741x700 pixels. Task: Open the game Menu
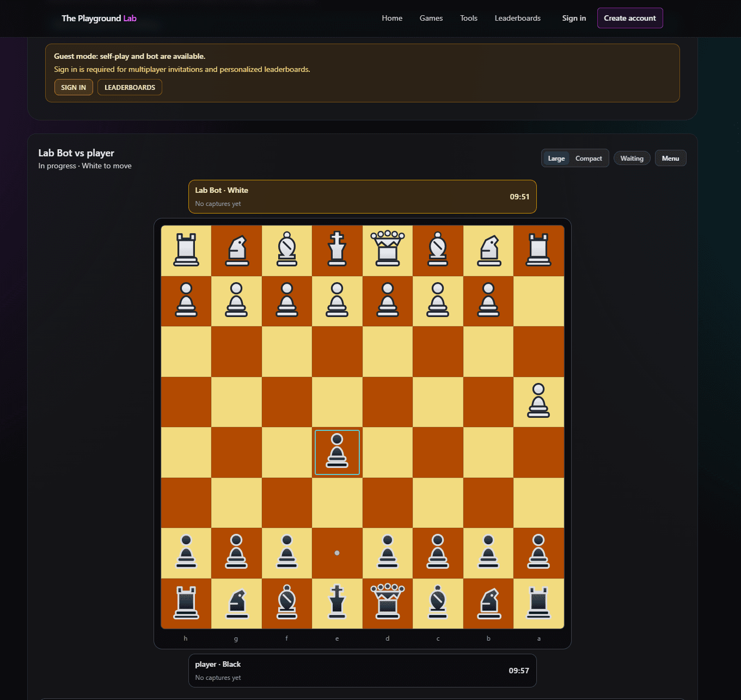pos(670,158)
